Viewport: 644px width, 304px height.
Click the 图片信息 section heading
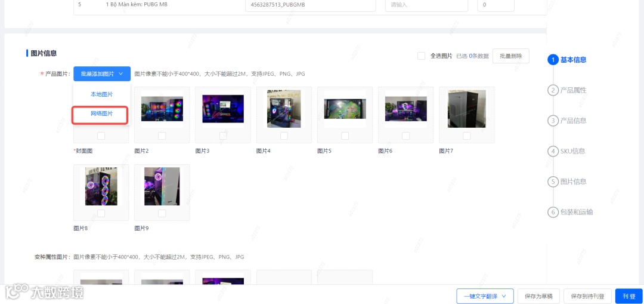click(x=44, y=53)
